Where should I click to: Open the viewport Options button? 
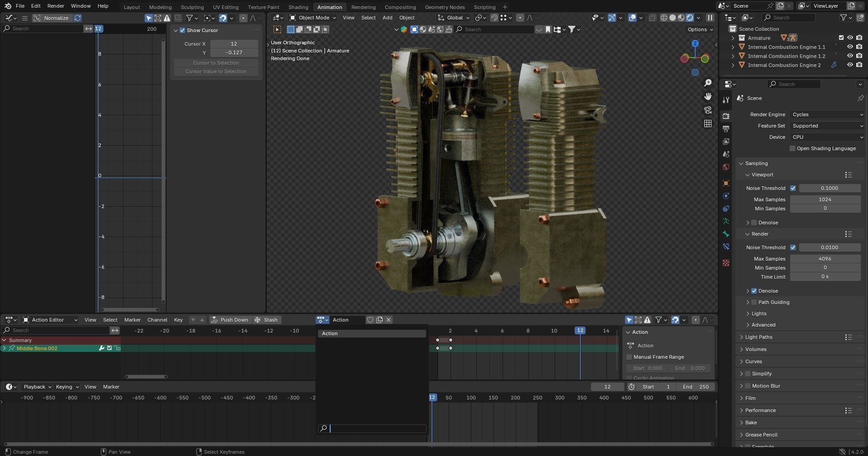(700, 29)
